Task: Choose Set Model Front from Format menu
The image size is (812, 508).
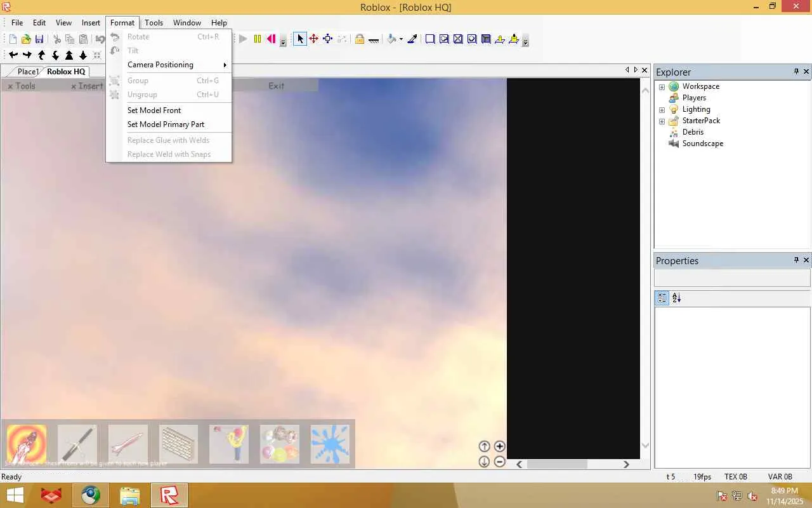Action: coord(169,110)
